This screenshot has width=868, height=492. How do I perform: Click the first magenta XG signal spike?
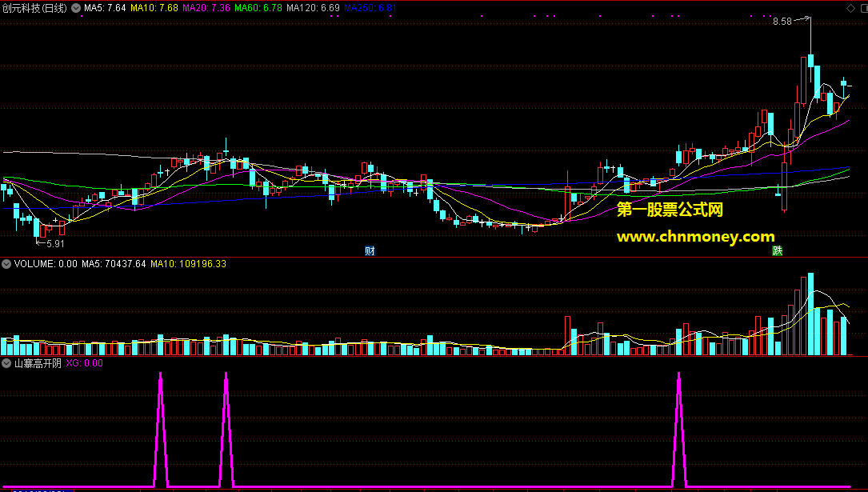pos(161,430)
